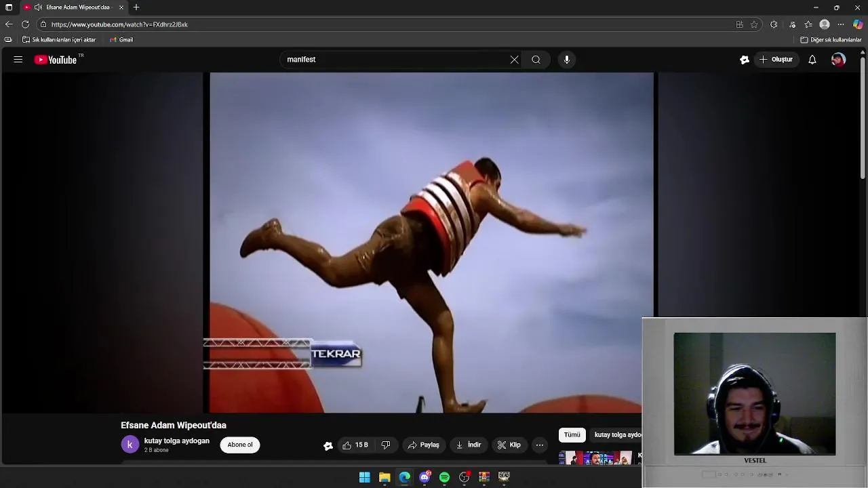868x488 pixels.
Task: Open Windows Start menu
Action: tap(365, 477)
